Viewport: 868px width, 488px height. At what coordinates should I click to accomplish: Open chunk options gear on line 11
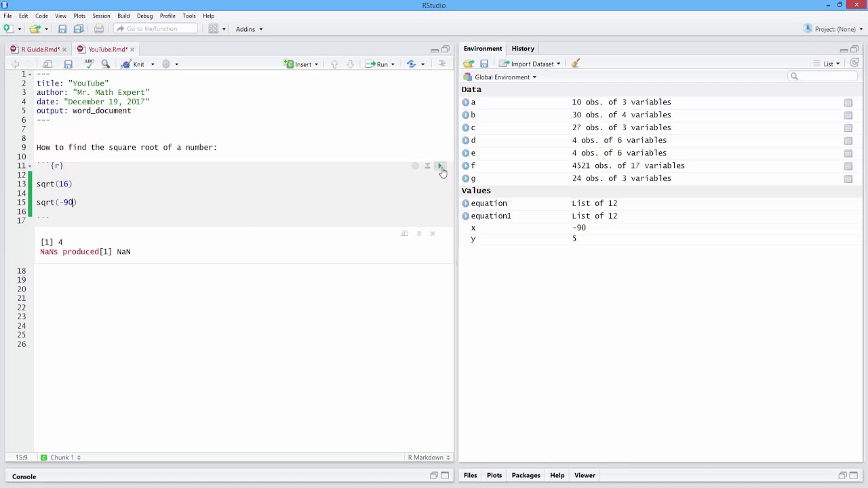point(415,166)
